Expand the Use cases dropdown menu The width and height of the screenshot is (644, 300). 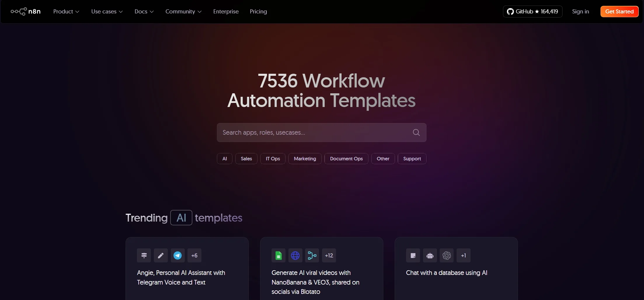(x=107, y=12)
